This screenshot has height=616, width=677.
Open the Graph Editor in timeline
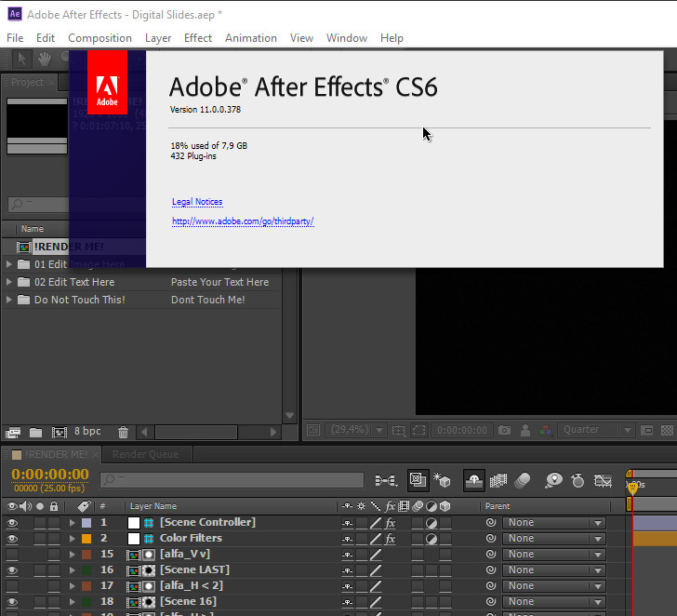(604, 480)
